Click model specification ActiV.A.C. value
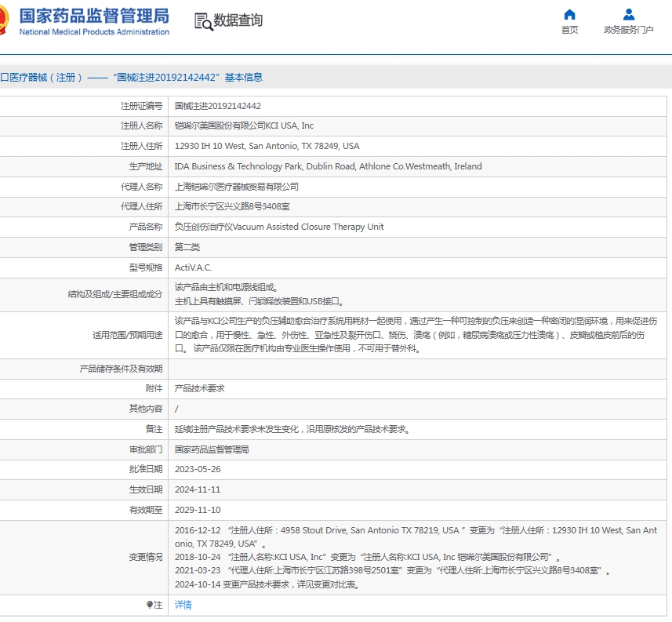672x622 pixels. [193, 267]
